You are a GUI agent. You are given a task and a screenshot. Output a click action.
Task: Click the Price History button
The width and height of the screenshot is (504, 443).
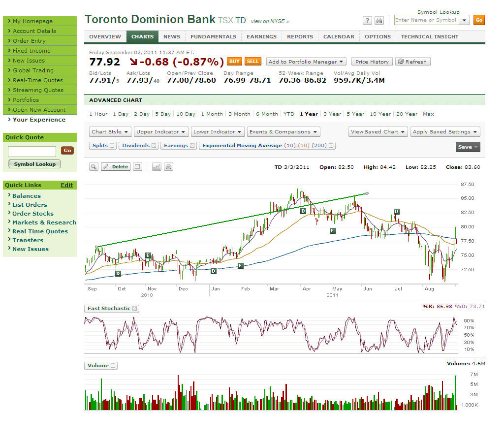372,62
